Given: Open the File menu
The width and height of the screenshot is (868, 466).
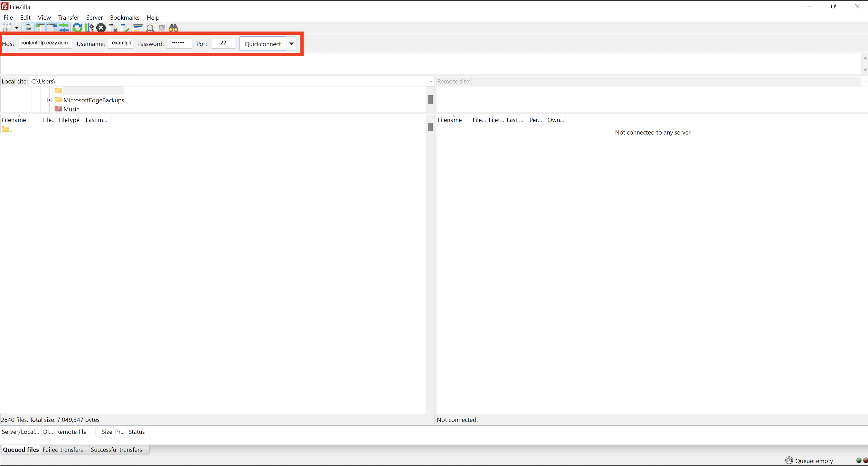Looking at the screenshot, I should click(x=8, y=17).
